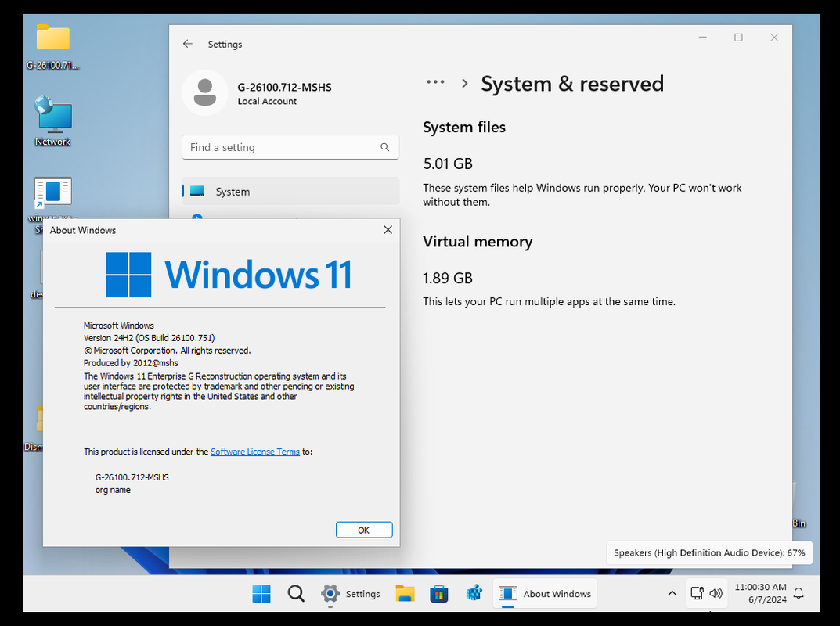
Task: Click the speakers 67% volume tooltip
Action: (x=709, y=552)
